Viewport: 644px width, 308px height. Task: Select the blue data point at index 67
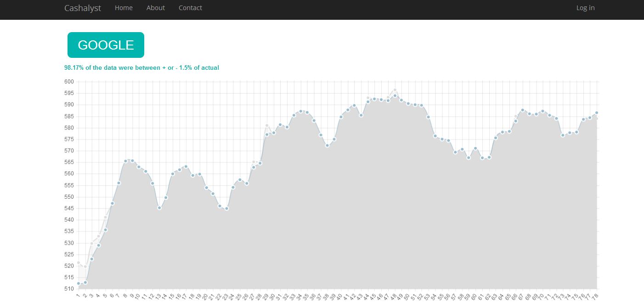click(x=522, y=110)
